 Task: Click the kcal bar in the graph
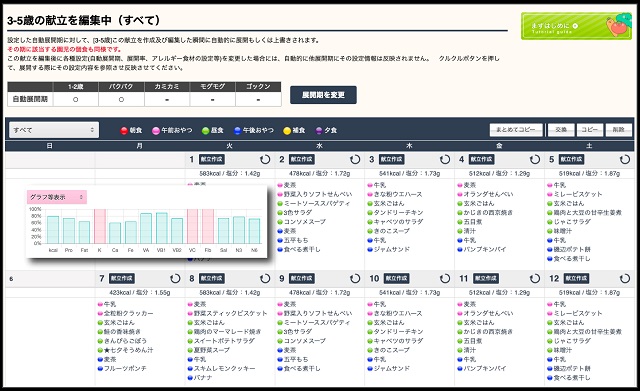53,230
